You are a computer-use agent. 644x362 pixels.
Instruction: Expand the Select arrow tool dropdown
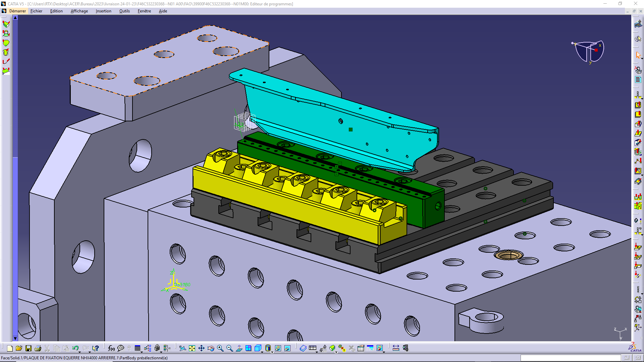(642, 59)
